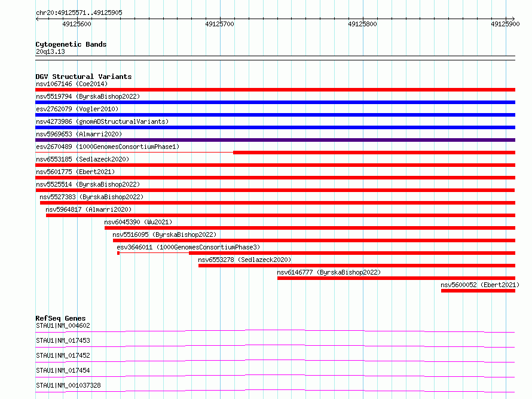Click the short red bar under nsv5600052

tap(478, 291)
